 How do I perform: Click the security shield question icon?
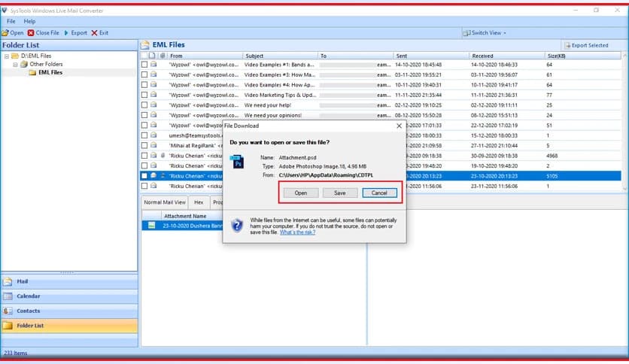point(237,226)
